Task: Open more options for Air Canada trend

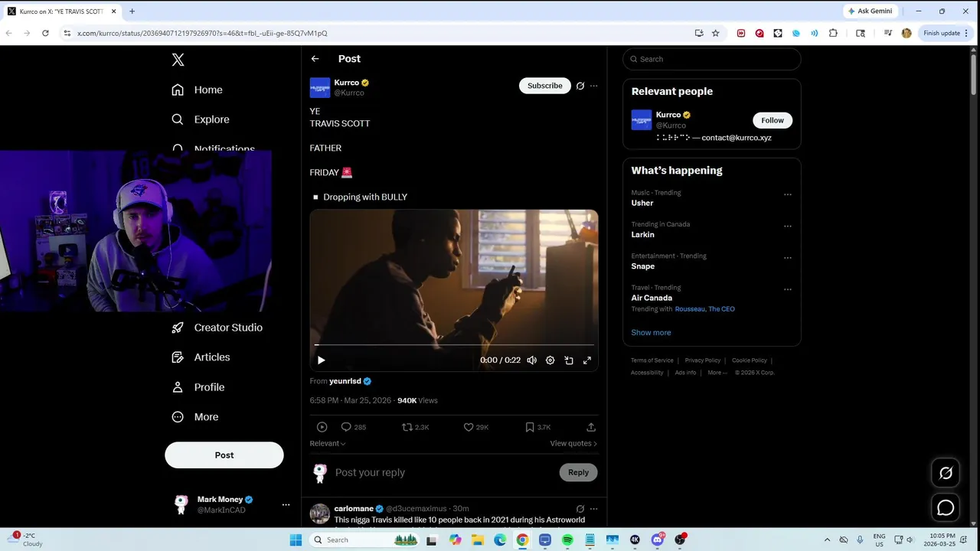Action: click(788, 290)
